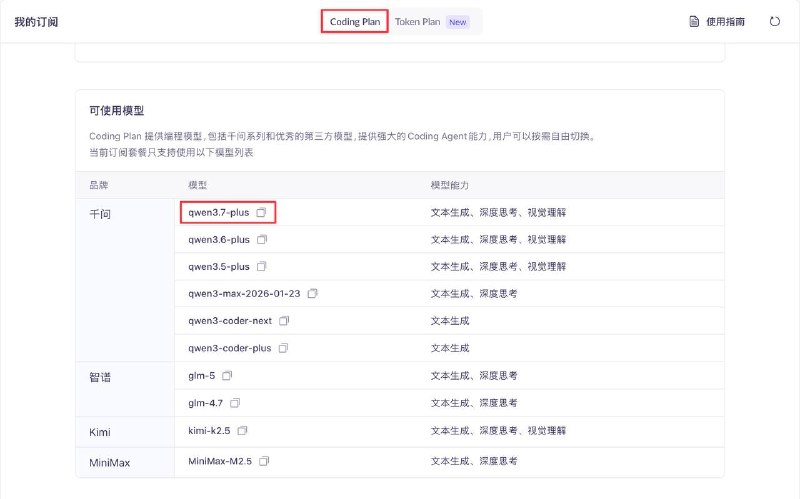Select the qwen3-coder-plus model text
The image size is (800, 499).
click(x=230, y=348)
